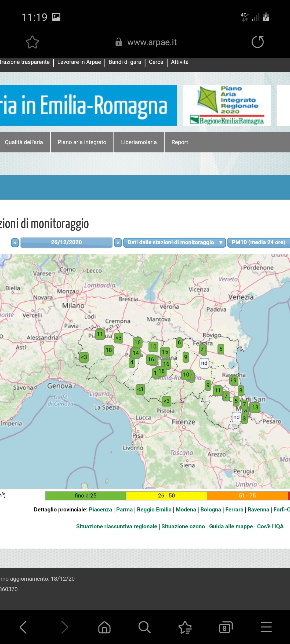Go to next day arrow button
This screenshot has width=290, height=644.
(x=118, y=243)
